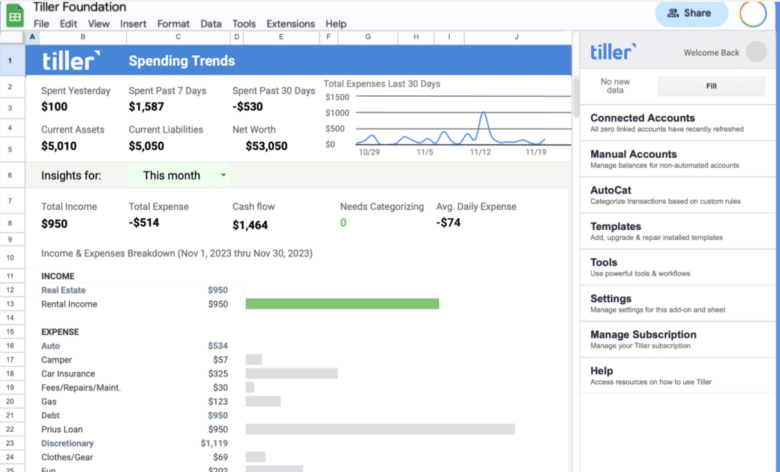Go to Manage Subscription in sidebar
The height and width of the screenshot is (472, 780).
643,334
